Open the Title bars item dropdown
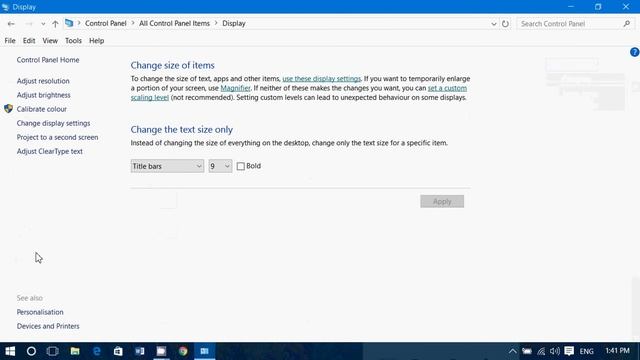Viewport: 640px width, 360px height. tap(167, 166)
